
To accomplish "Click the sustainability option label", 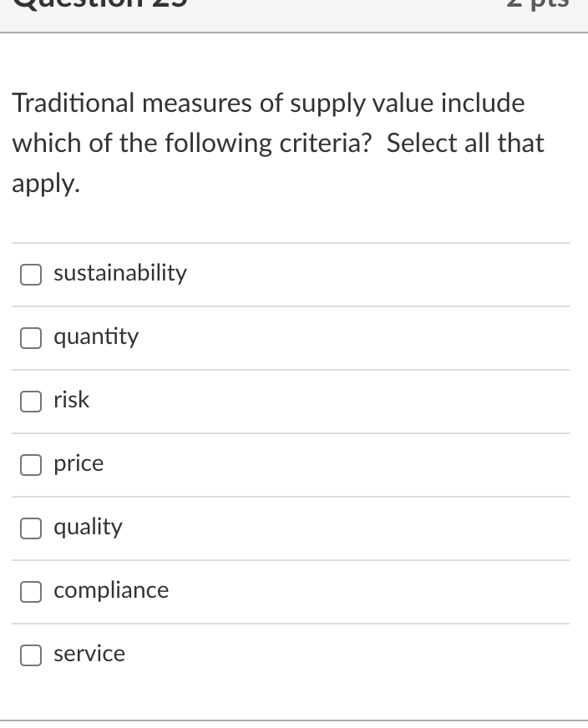I will coord(119,273).
